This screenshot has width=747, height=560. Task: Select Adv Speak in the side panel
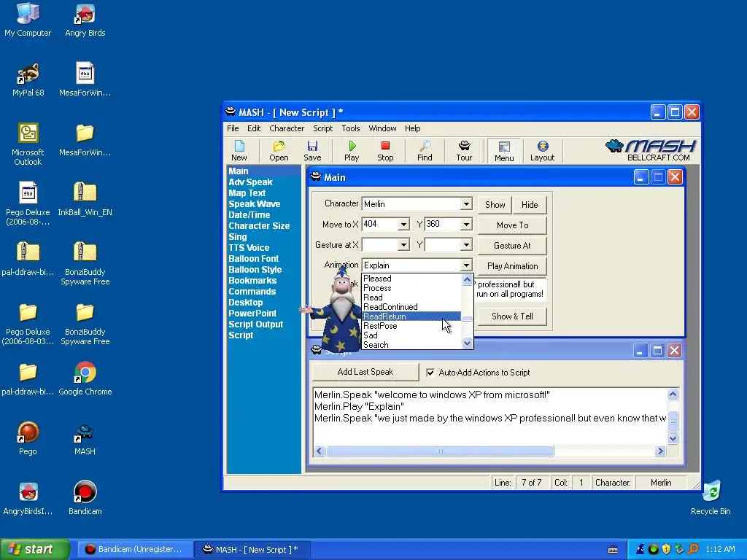coord(251,182)
